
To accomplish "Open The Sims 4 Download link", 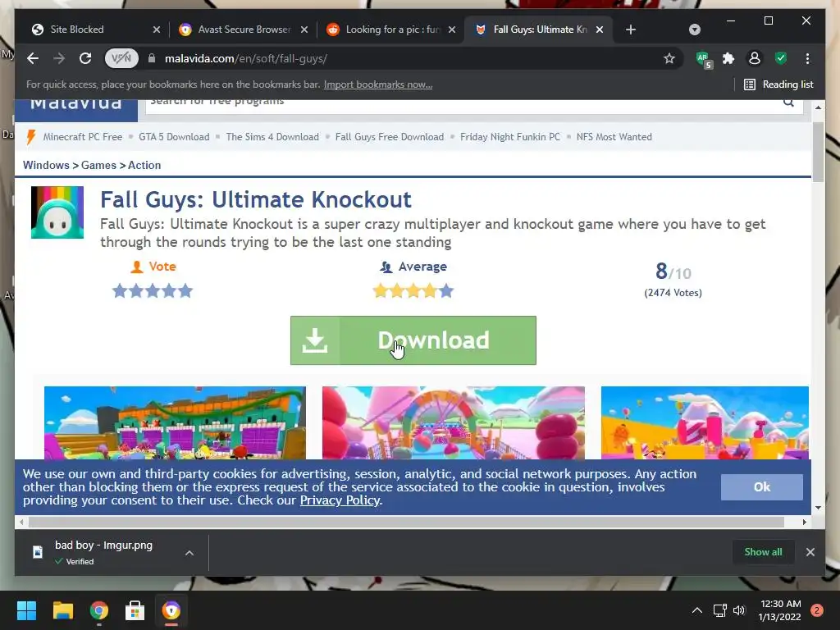I will tap(272, 137).
